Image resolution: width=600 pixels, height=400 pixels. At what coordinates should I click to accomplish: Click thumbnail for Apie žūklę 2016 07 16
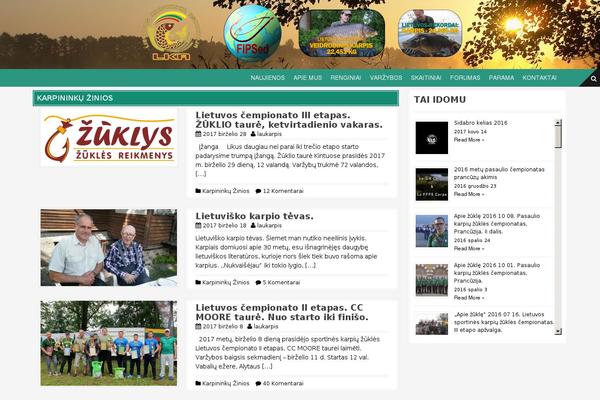click(x=432, y=324)
